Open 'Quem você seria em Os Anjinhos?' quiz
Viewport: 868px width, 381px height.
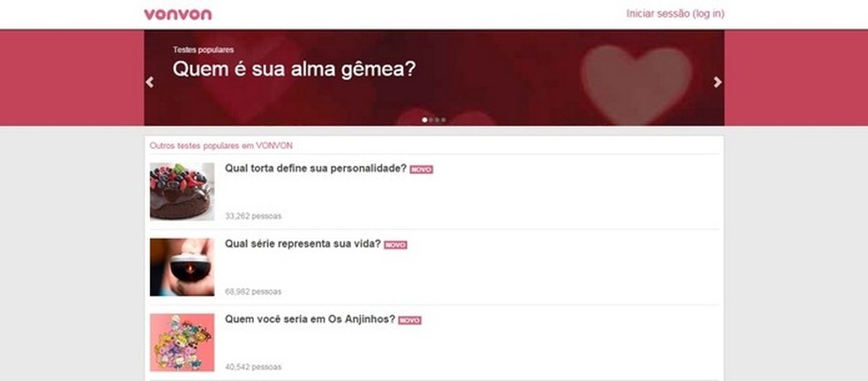tap(310, 319)
